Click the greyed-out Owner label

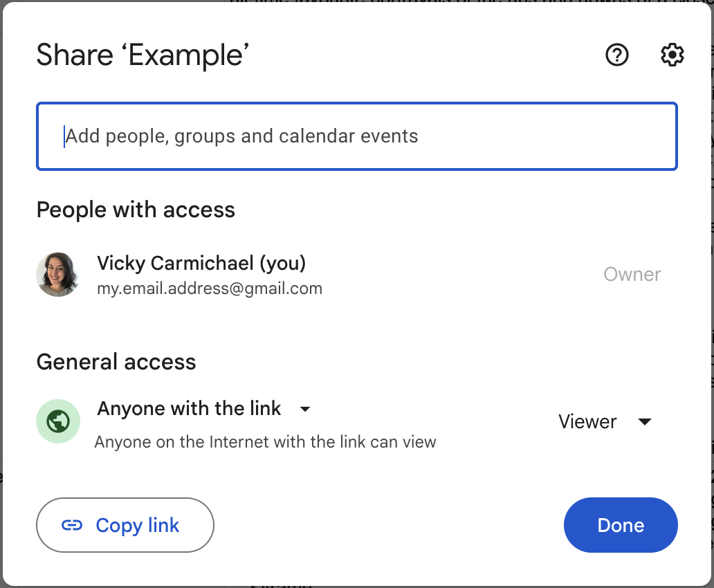click(632, 275)
